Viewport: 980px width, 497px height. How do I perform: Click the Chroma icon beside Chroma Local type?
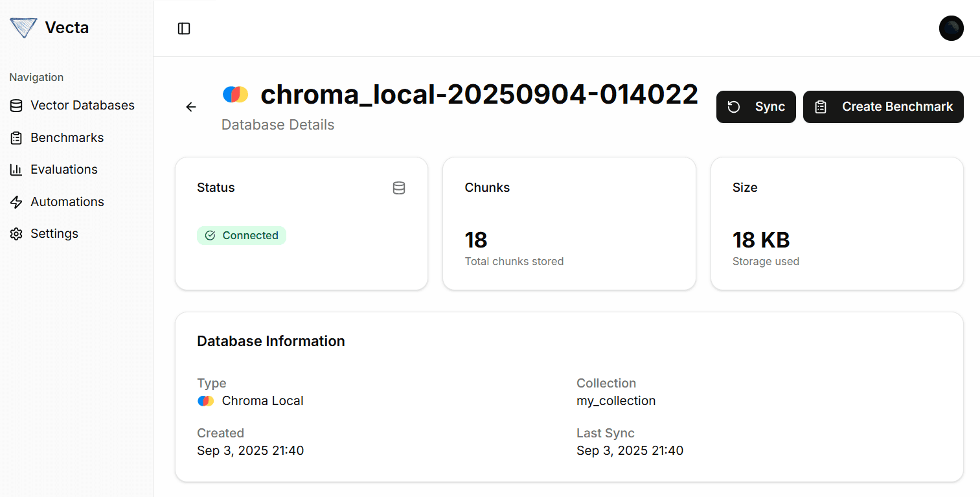[205, 400]
